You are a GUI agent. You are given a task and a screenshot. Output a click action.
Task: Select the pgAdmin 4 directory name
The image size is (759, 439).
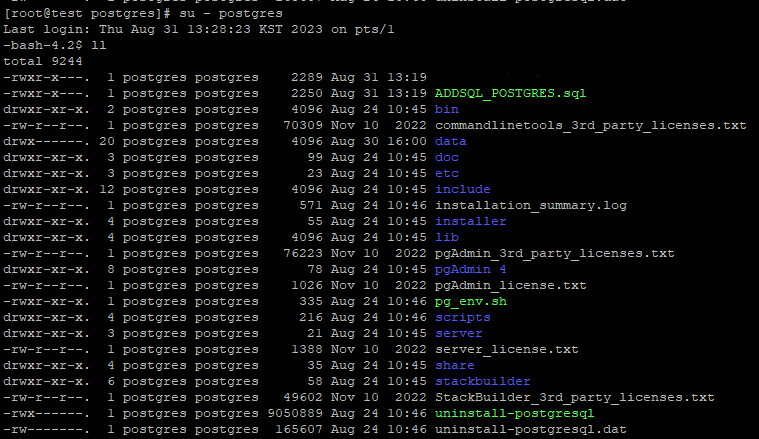[x=471, y=269]
